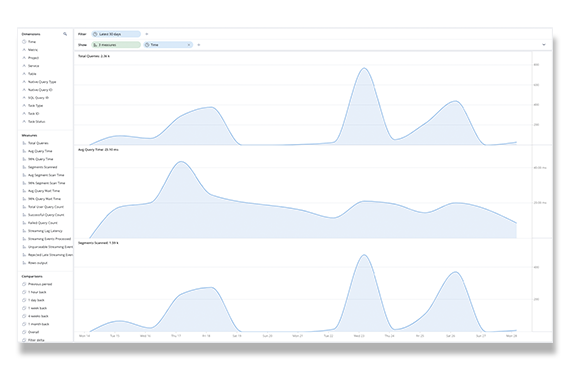Click the Wed 23 label on time axis
The width and height of the screenshot is (570, 370).
[359, 336]
